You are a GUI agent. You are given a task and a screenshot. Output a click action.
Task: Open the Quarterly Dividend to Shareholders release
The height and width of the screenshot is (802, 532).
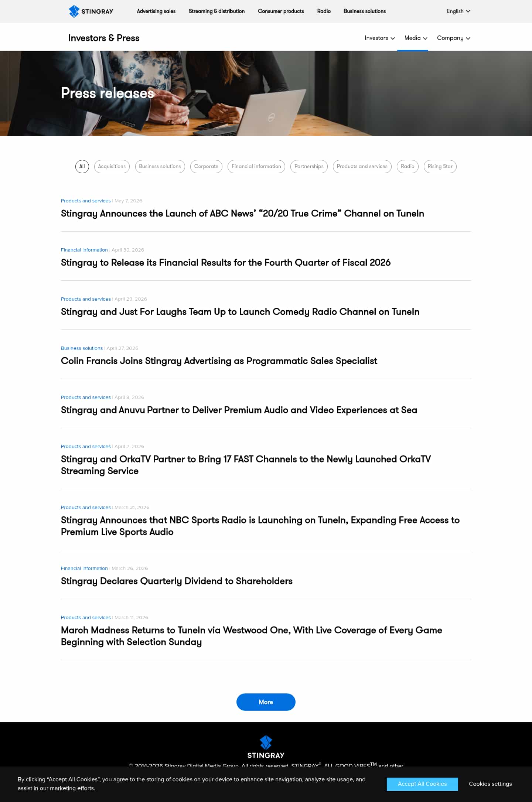coord(177,581)
